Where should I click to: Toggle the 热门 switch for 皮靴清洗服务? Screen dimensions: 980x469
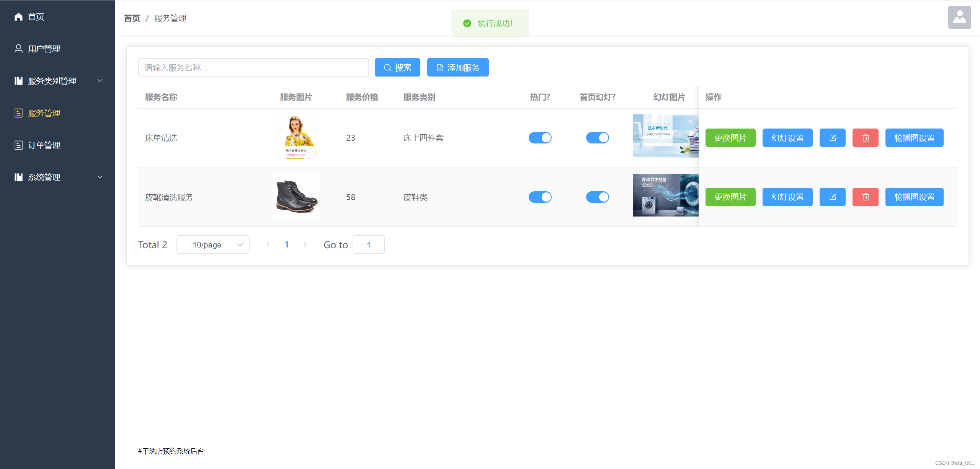click(540, 197)
